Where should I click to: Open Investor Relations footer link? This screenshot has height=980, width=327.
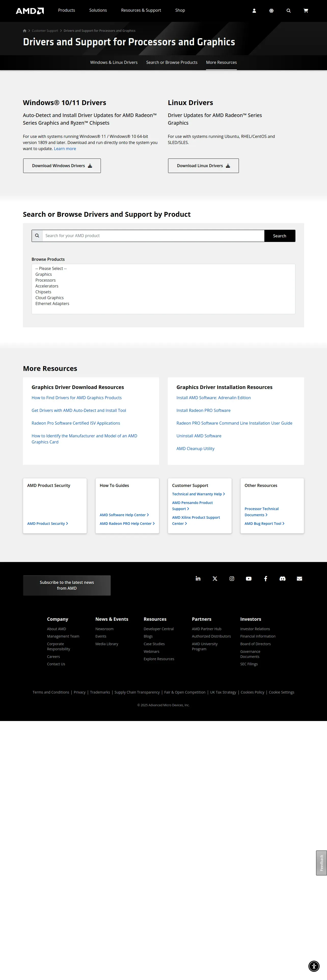[255, 629]
